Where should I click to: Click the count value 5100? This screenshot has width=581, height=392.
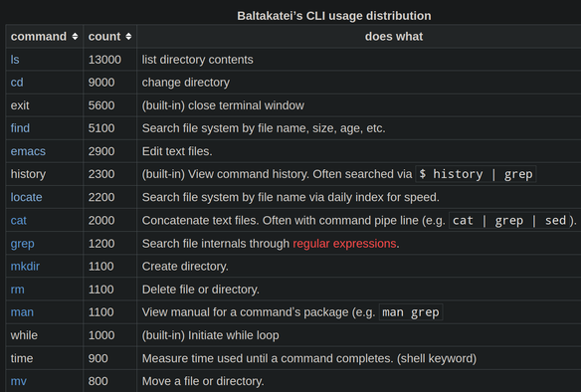coord(101,128)
